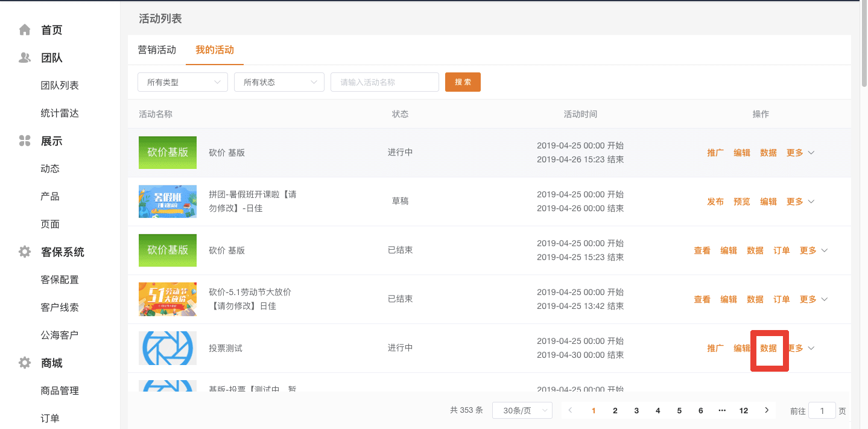Select the 我的活动 tab

(215, 50)
